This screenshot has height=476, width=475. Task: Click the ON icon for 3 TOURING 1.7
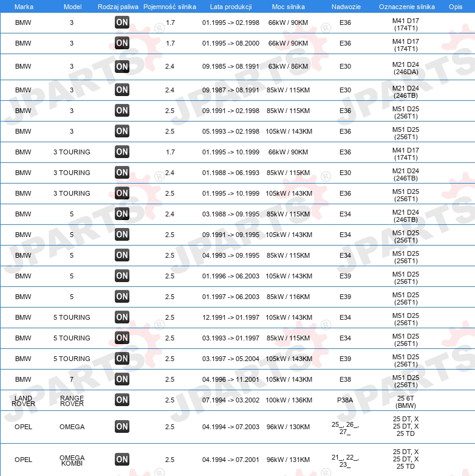(x=122, y=151)
